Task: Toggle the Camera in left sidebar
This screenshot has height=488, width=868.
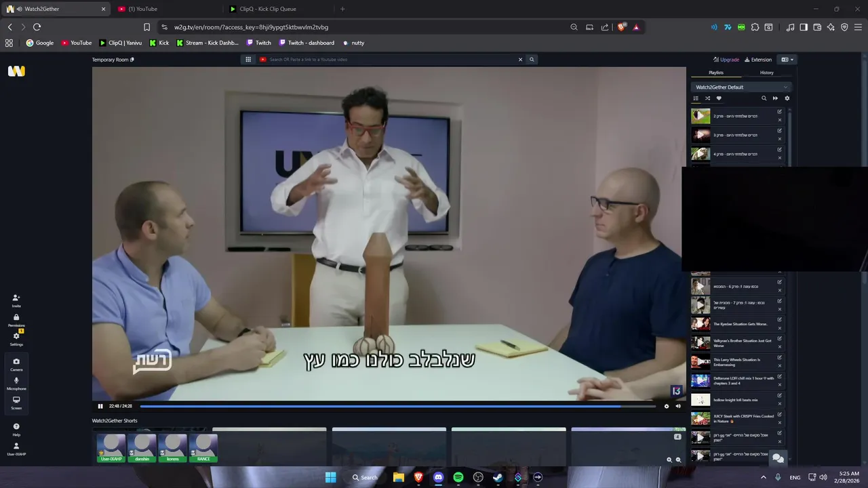Action: [x=16, y=365]
